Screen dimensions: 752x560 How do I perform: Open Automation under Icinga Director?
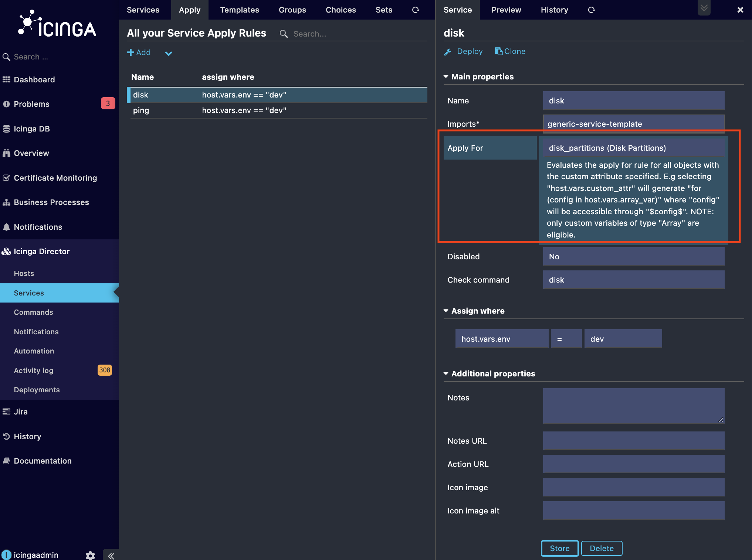click(34, 351)
